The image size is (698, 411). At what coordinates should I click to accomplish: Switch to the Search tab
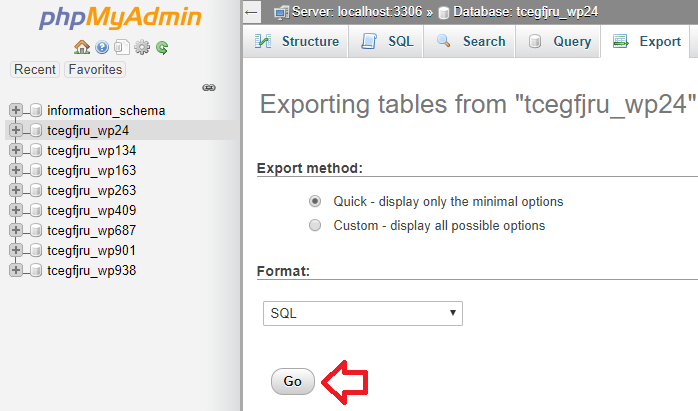[x=470, y=41]
